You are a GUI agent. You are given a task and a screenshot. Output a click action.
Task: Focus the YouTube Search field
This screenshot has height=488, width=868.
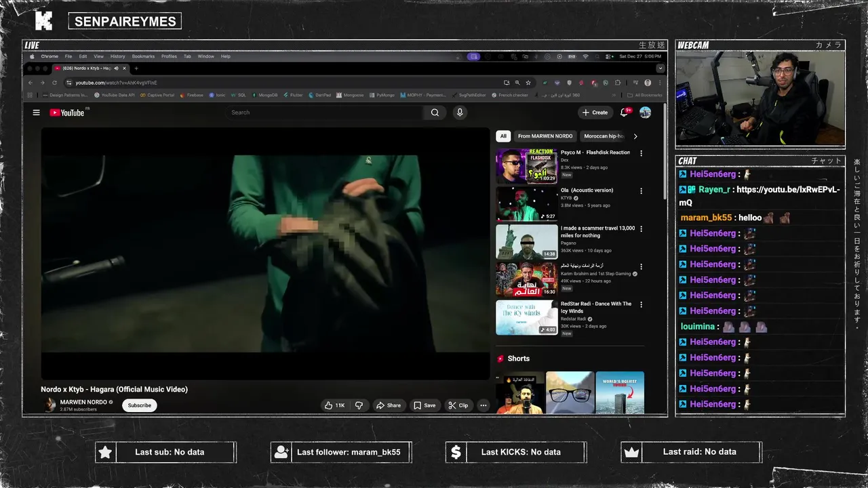click(325, 113)
